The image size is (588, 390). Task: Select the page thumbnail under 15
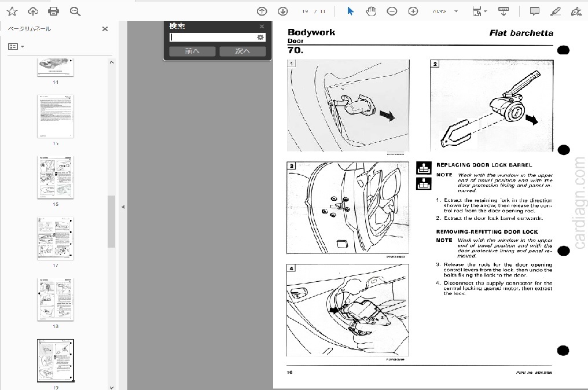(x=56, y=238)
